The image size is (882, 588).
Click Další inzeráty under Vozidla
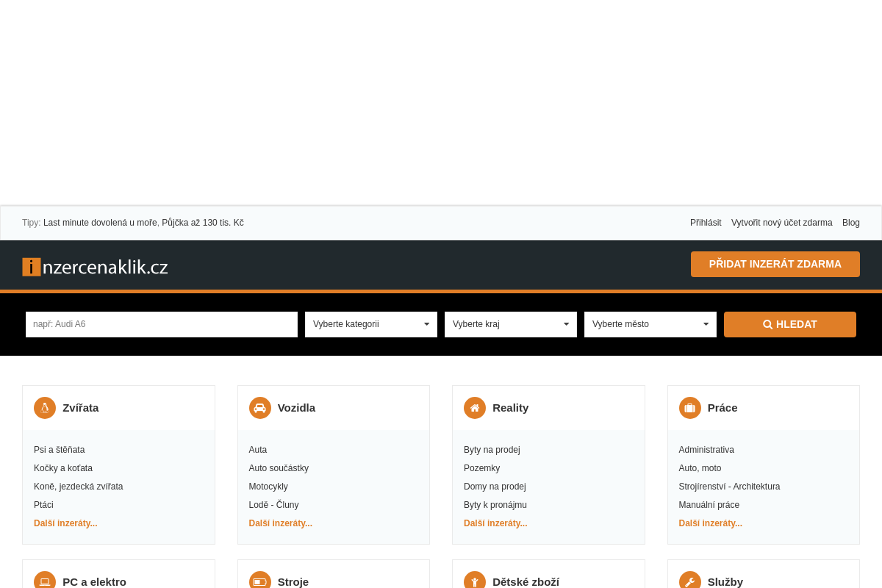281,523
